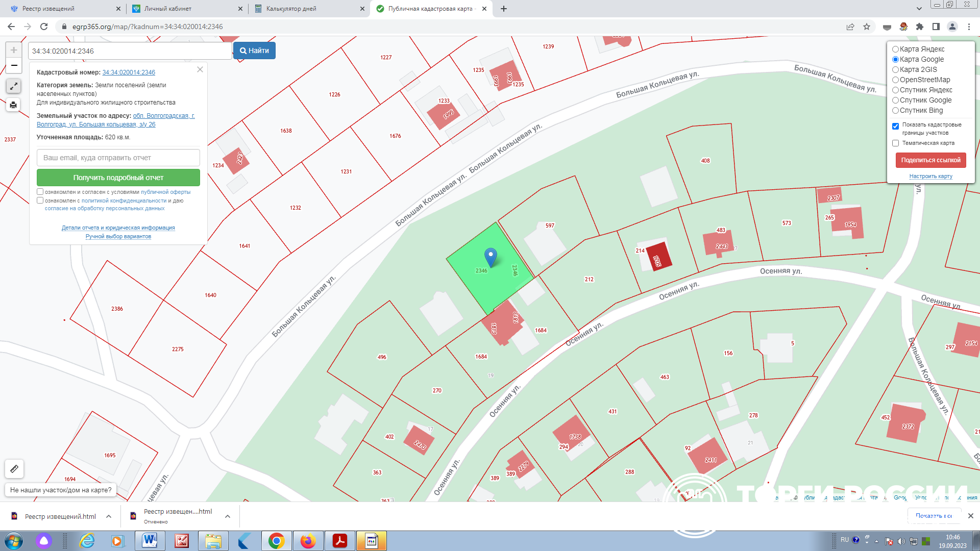This screenshot has width=980, height=551.
Task: Open the ruler measurement tool
Action: point(14,468)
